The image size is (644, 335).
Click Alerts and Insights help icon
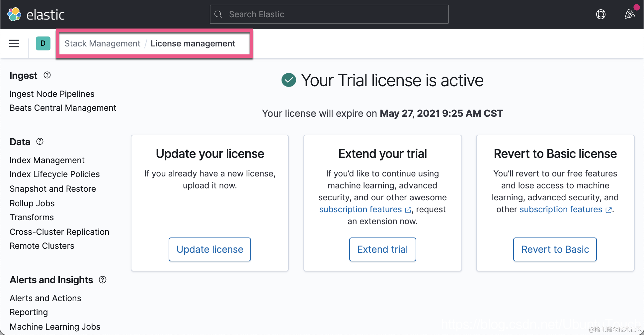click(x=103, y=280)
